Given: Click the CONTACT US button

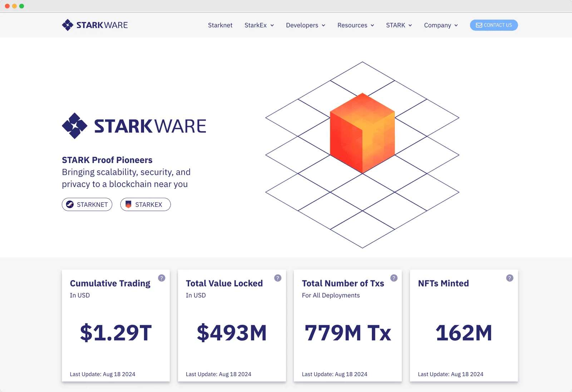Looking at the screenshot, I should [x=494, y=25].
